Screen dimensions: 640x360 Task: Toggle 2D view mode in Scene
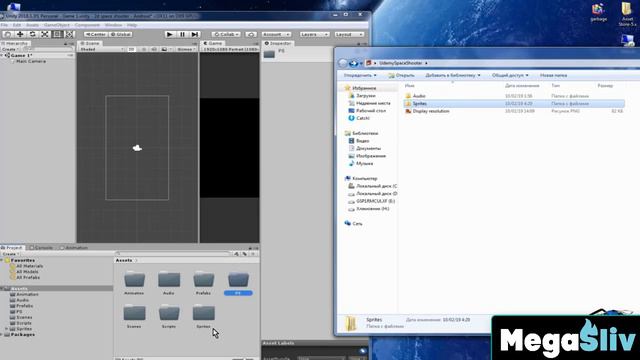(x=131, y=49)
